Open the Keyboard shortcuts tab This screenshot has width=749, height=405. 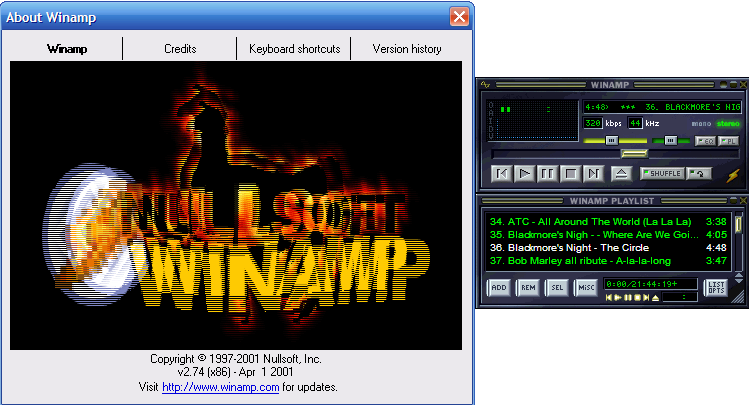tap(294, 49)
